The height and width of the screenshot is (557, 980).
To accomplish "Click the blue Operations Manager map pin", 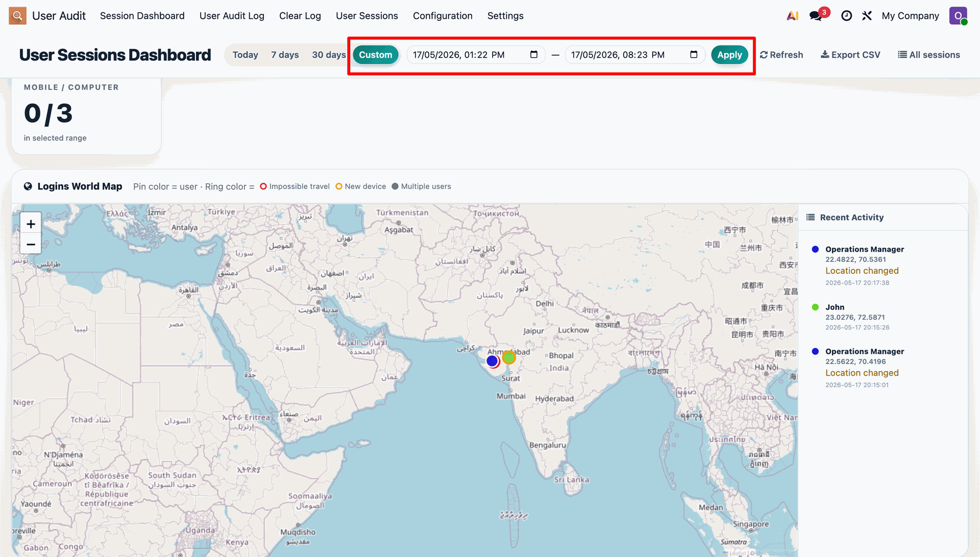I will click(x=492, y=361).
